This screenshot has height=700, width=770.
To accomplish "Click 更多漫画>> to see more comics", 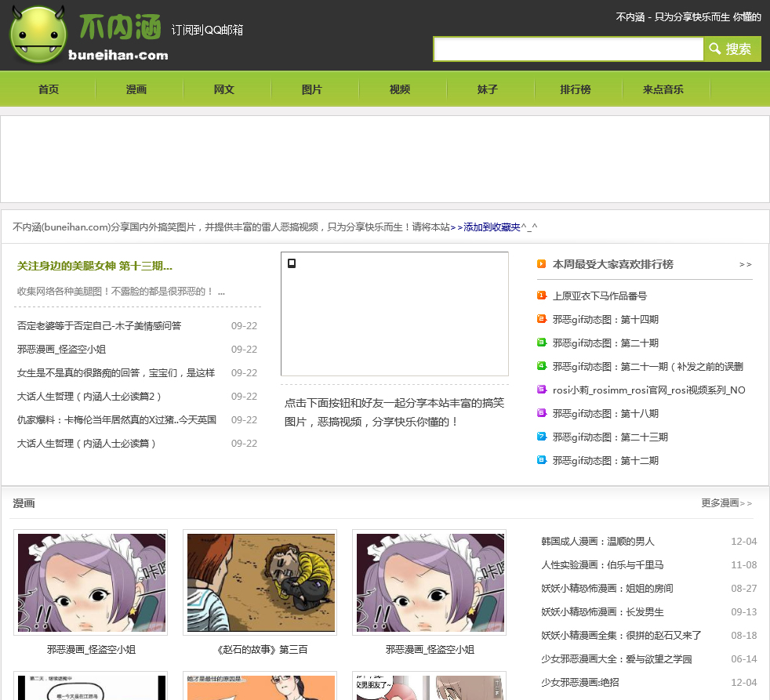I will click(x=726, y=503).
